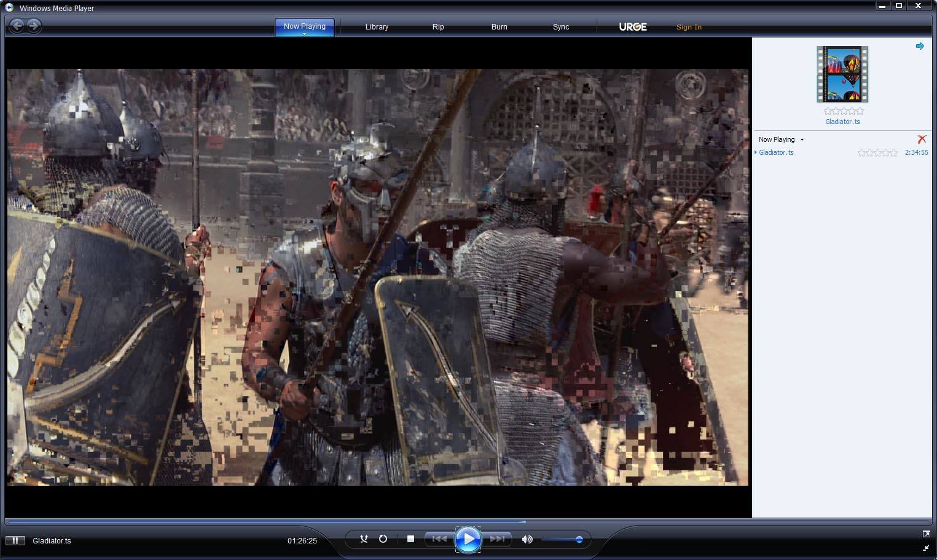Rate Gladiator.ts using stars in the playlist row
Screen dimensions: 937x560
877,152
